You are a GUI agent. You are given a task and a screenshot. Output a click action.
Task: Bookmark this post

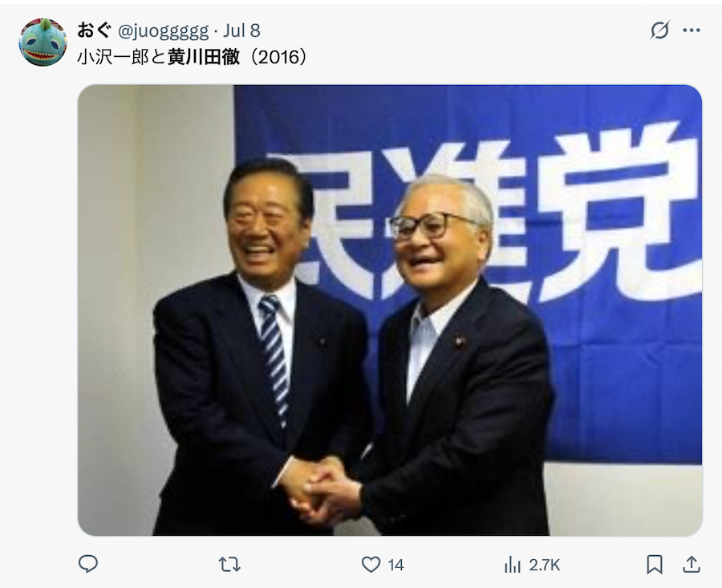pos(655,565)
